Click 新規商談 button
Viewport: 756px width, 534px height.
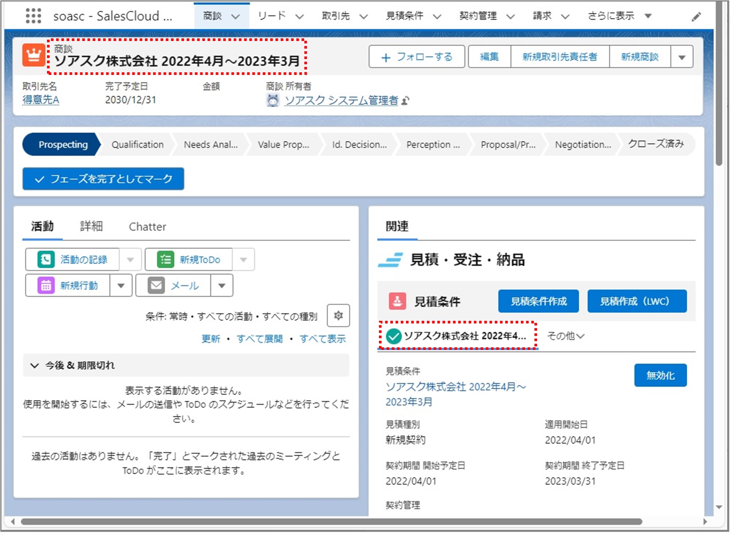coord(640,57)
